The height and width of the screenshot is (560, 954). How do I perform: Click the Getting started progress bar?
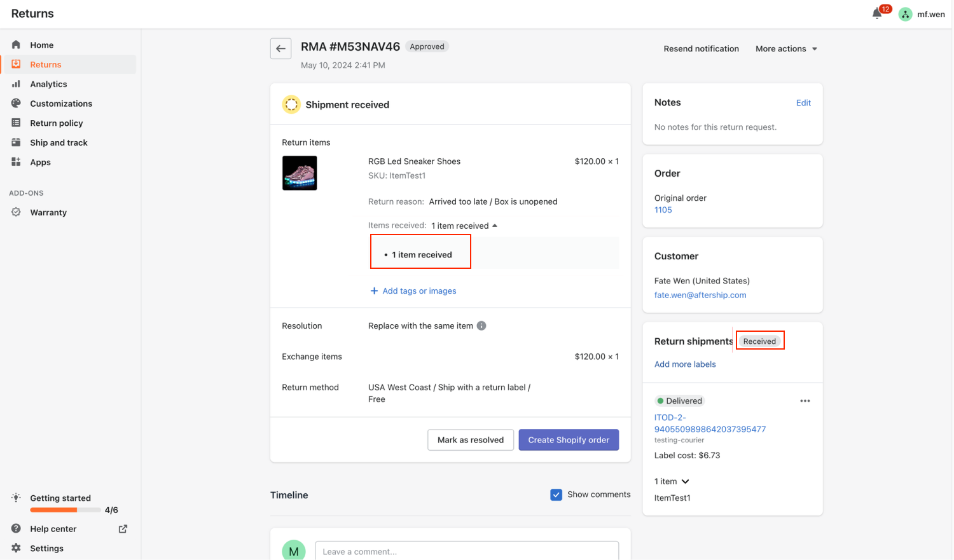tap(65, 510)
